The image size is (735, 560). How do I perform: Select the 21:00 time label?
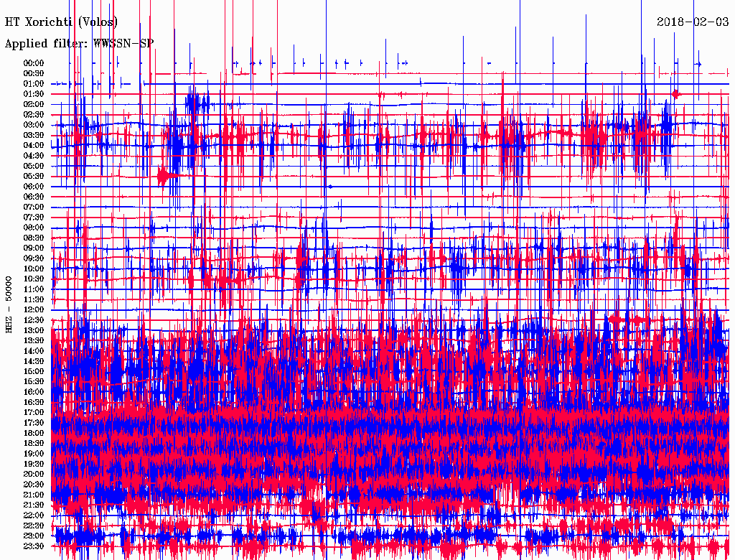point(34,495)
